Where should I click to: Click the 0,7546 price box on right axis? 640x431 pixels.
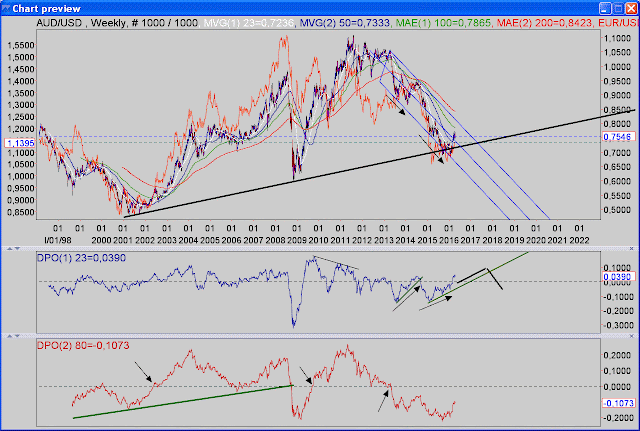coord(619,137)
